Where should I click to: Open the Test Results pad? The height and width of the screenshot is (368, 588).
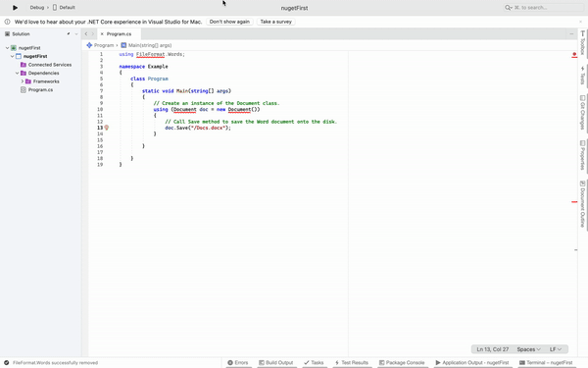(x=352, y=363)
